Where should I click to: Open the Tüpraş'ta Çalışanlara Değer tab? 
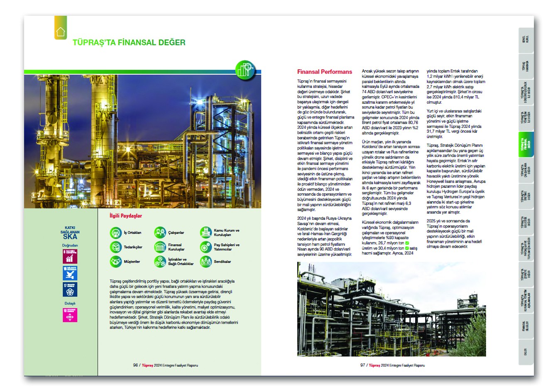pos(526,170)
